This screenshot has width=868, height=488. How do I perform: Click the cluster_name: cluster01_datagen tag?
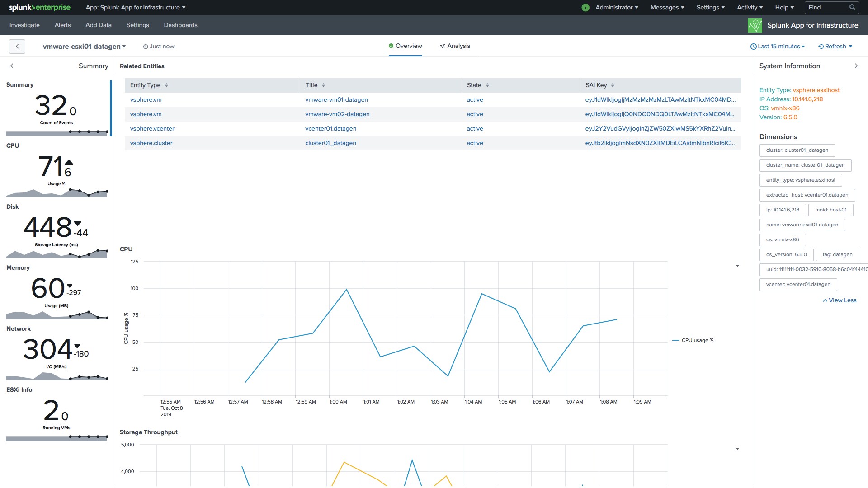point(805,165)
